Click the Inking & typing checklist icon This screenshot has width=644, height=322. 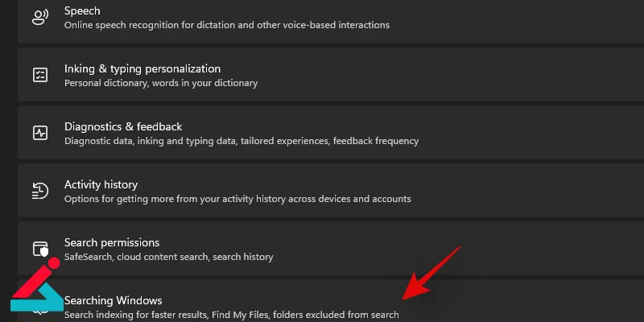tap(40, 75)
